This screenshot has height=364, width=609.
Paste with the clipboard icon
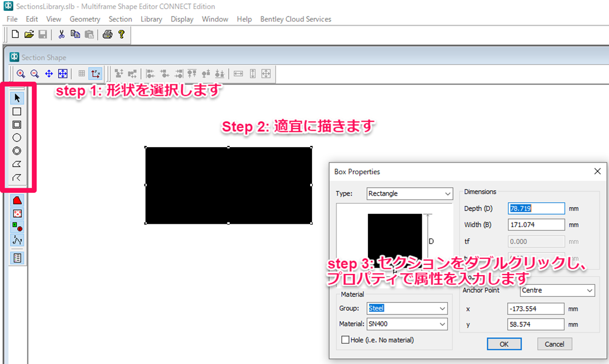point(89,35)
